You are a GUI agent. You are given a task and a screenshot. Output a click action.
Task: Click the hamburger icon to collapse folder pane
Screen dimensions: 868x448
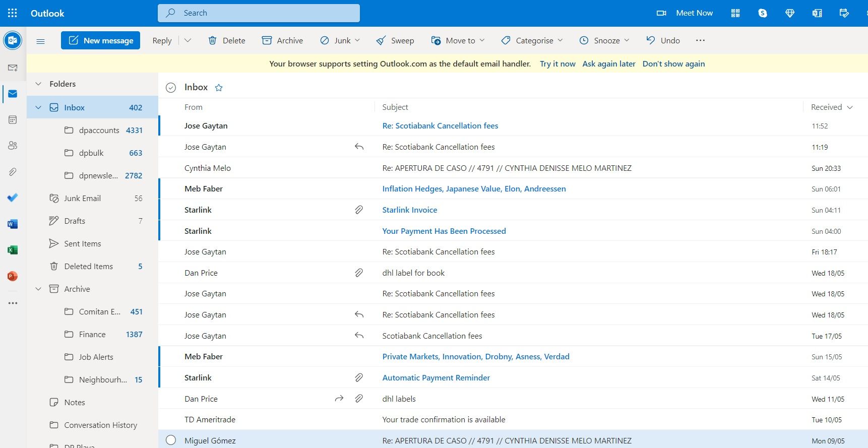click(41, 41)
